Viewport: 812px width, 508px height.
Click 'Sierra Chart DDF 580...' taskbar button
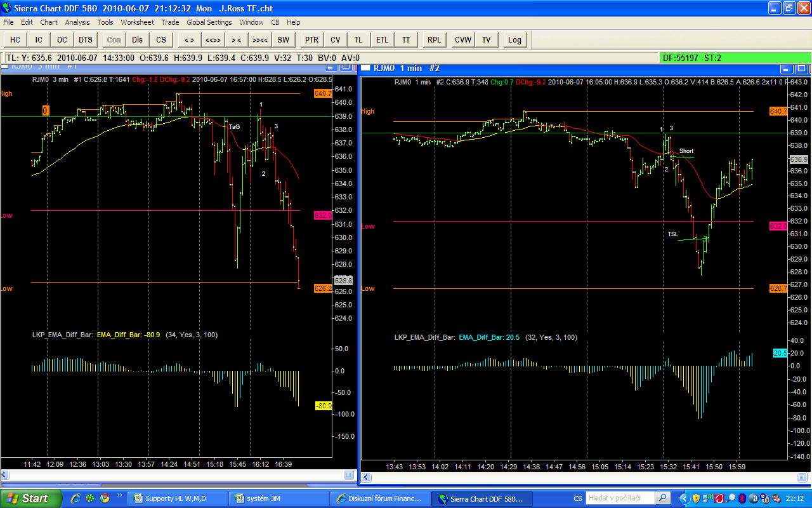pos(482,498)
